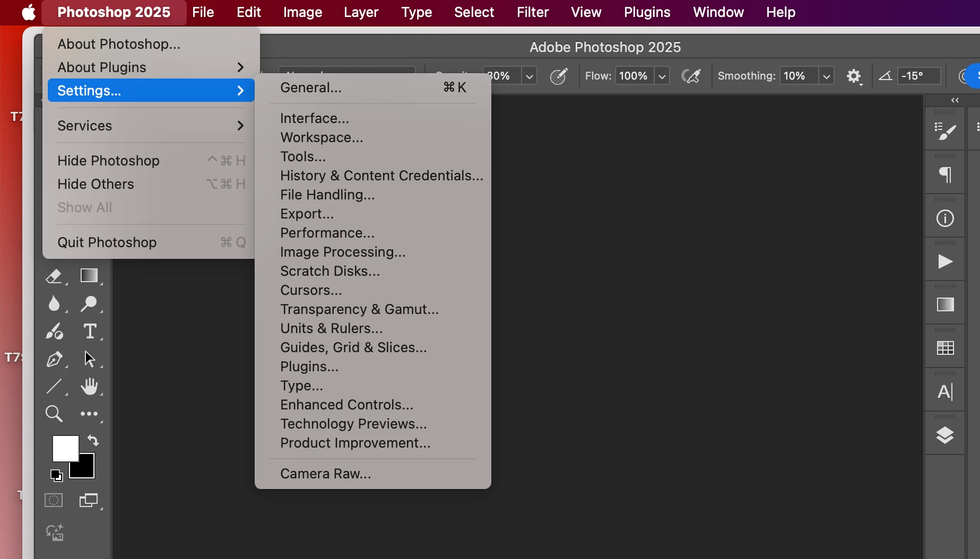
Task: Open Technology Previews settings
Action: 372,424
